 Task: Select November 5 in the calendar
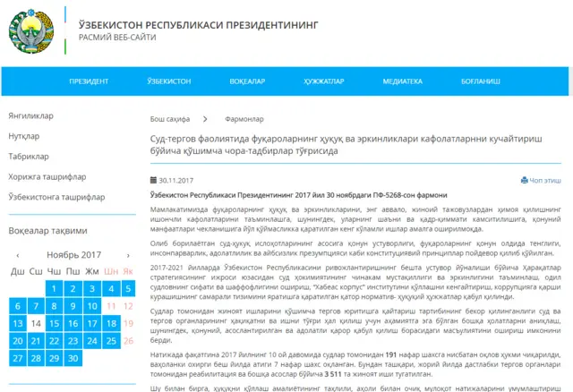coord(128,288)
